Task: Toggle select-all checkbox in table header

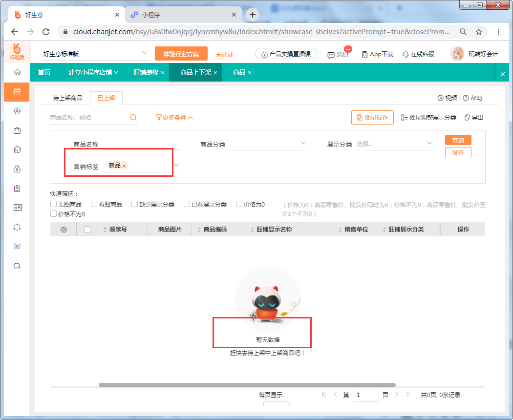Action: coord(87,230)
